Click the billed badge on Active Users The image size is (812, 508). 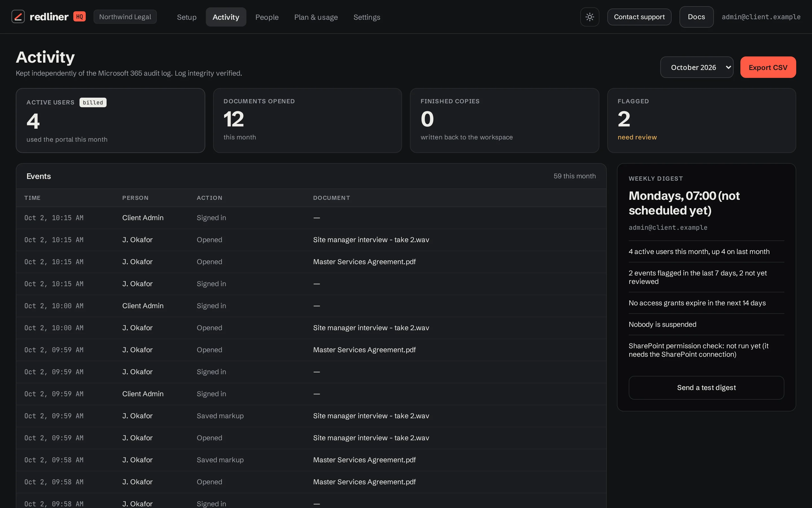click(x=93, y=102)
